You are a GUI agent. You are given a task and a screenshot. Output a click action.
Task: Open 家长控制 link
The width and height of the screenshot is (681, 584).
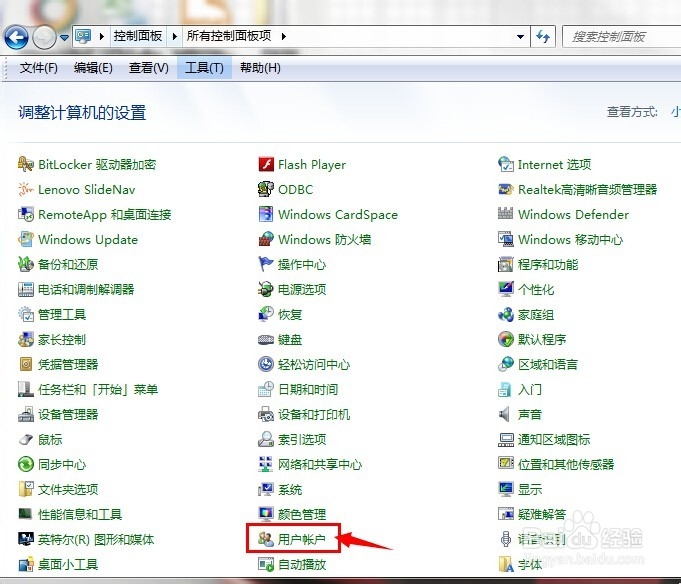point(62,340)
